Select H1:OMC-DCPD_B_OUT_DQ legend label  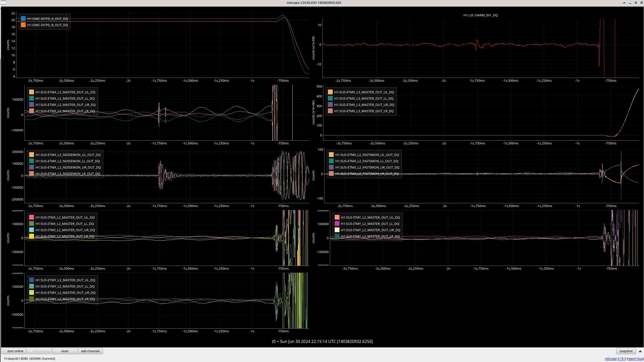tap(48, 25)
